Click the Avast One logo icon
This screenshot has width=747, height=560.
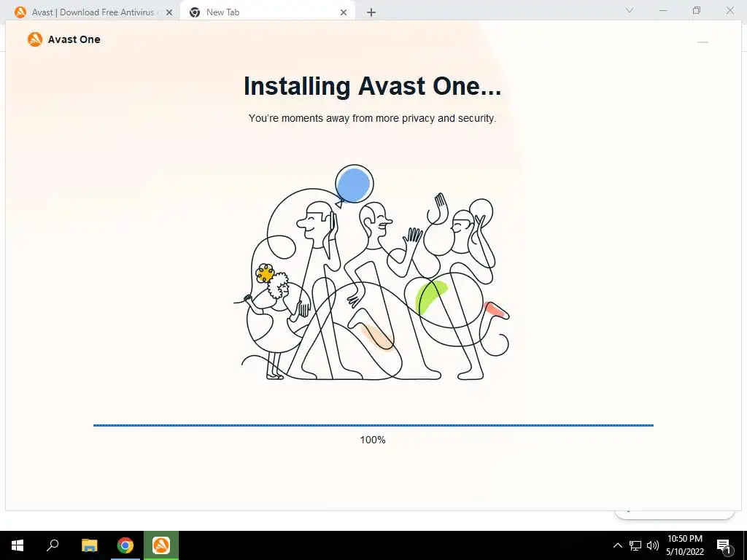click(x=35, y=39)
